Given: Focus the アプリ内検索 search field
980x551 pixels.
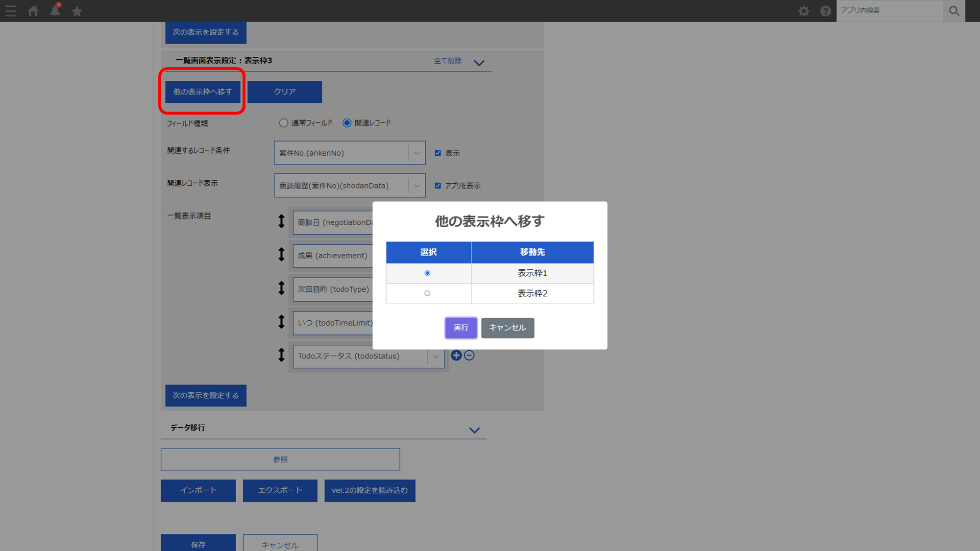Looking at the screenshot, I should tap(889, 11).
